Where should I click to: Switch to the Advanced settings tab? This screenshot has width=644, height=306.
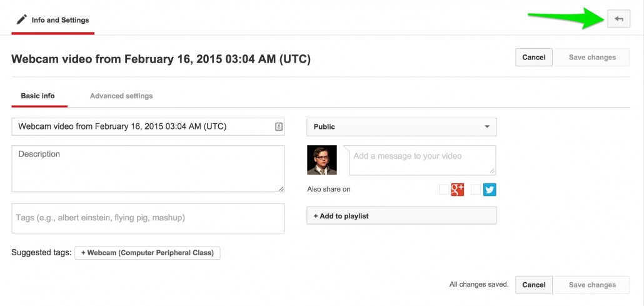[121, 96]
